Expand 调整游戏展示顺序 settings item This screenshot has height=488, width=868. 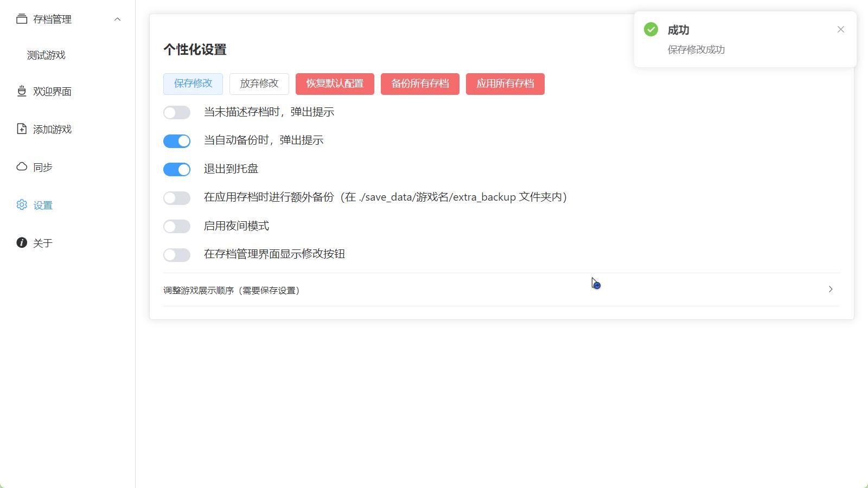click(830, 290)
